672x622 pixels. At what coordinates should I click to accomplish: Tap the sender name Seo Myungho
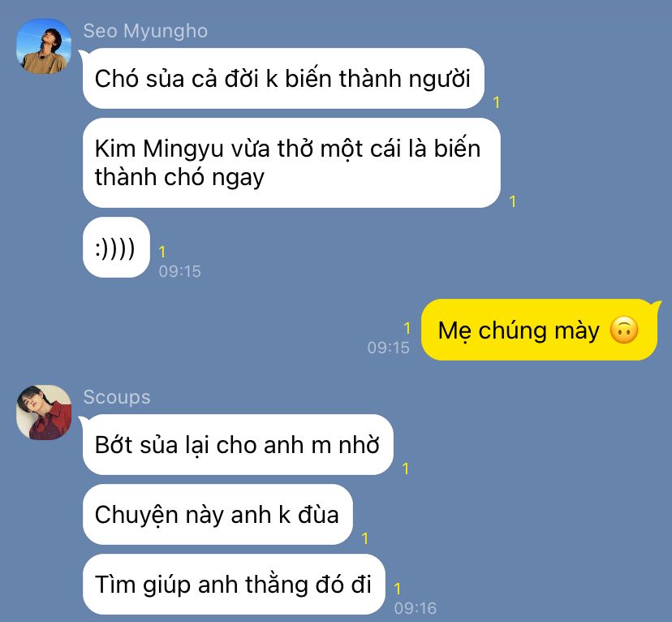point(145,31)
